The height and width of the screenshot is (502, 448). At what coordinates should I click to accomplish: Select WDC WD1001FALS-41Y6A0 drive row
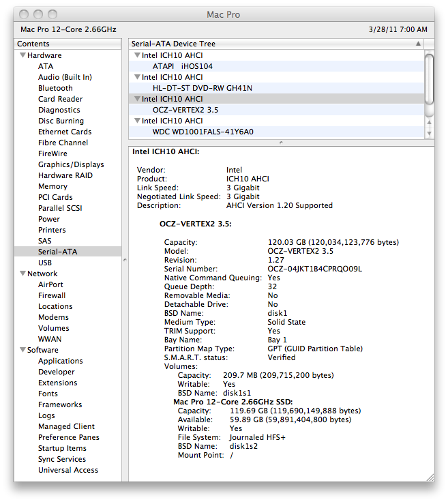click(276, 132)
